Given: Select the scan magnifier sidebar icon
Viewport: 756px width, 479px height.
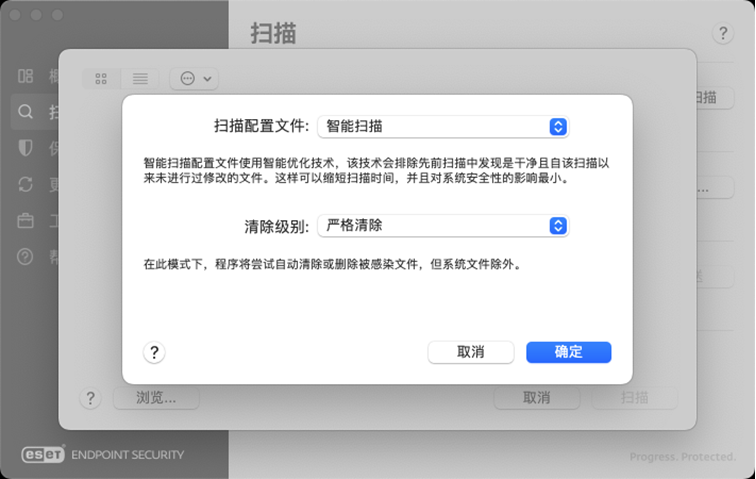Looking at the screenshot, I should tap(26, 112).
